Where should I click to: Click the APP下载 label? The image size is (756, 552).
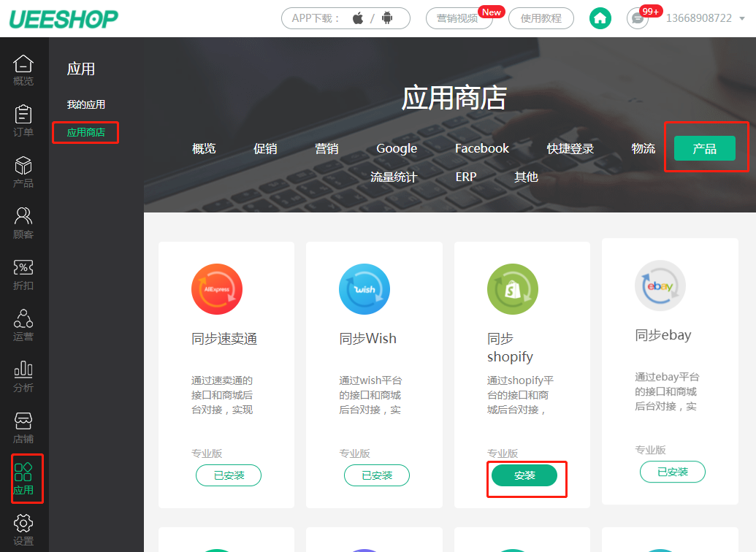(x=316, y=18)
